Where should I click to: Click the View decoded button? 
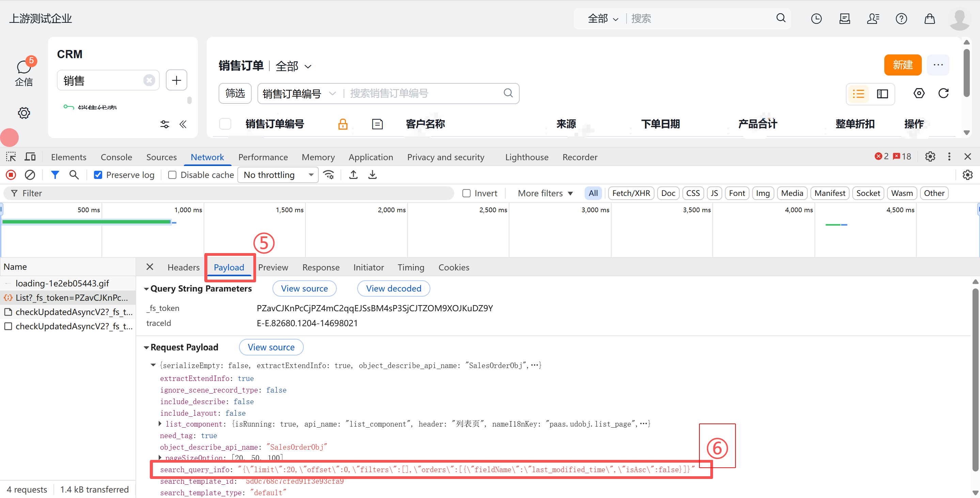click(x=393, y=288)
